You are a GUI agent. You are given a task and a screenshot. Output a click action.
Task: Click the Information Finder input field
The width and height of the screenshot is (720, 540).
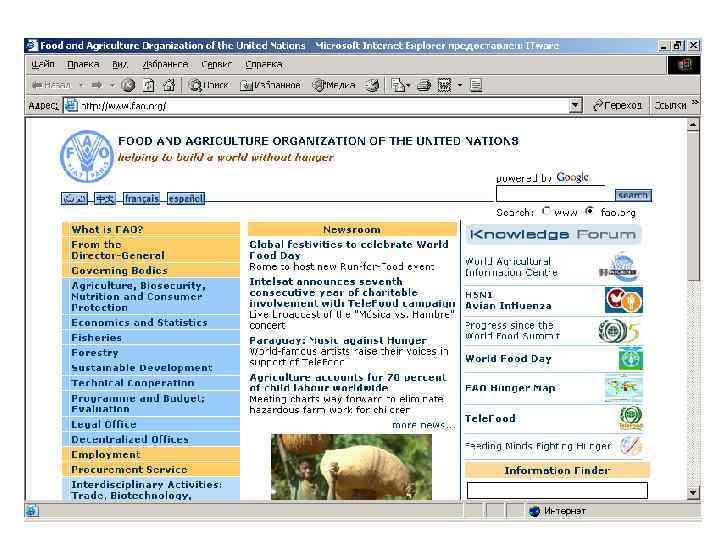[557, 490]
